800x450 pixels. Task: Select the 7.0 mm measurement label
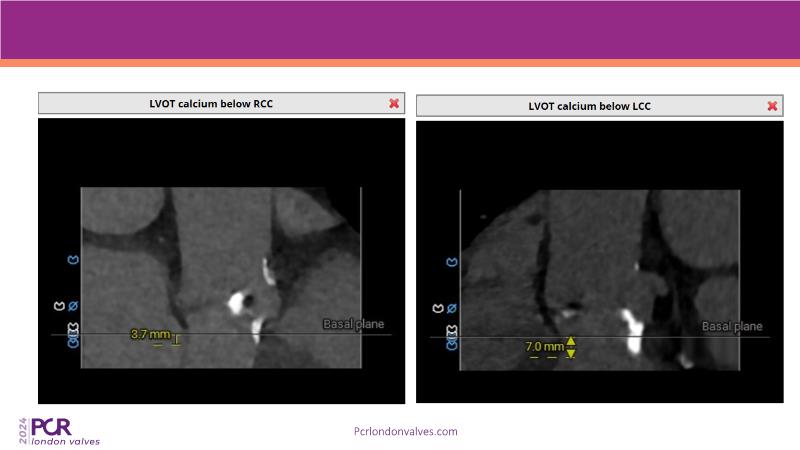[544, 347]
